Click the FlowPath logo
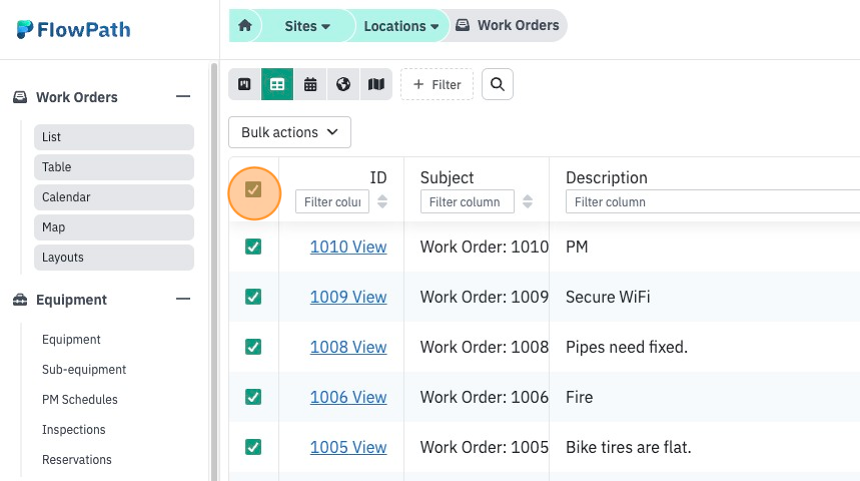The image size is (860, 481). coord(73,30)
